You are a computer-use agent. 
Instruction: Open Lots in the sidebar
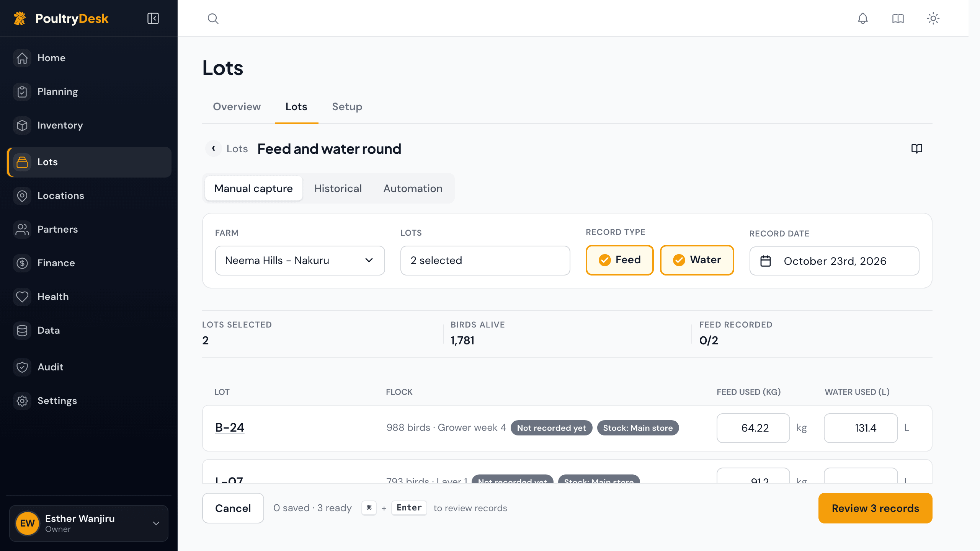coord(89,162)
